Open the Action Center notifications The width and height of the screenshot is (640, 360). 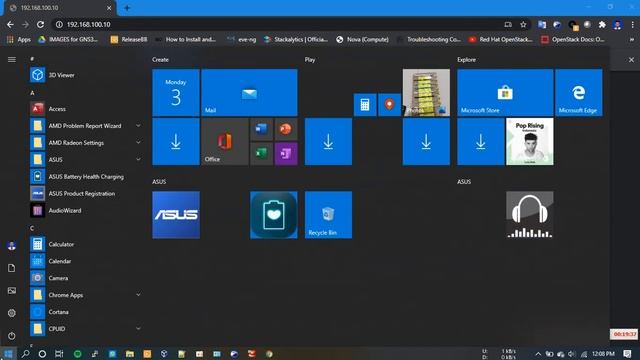[627, 354]
